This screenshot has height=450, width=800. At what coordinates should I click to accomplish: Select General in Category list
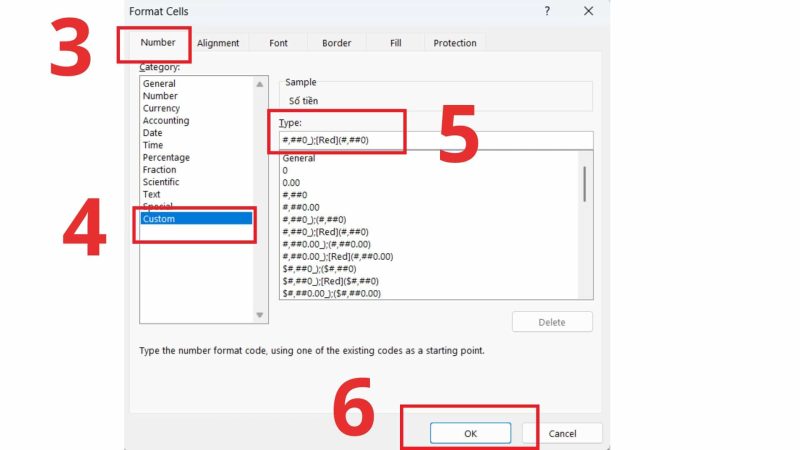[159, 83]
